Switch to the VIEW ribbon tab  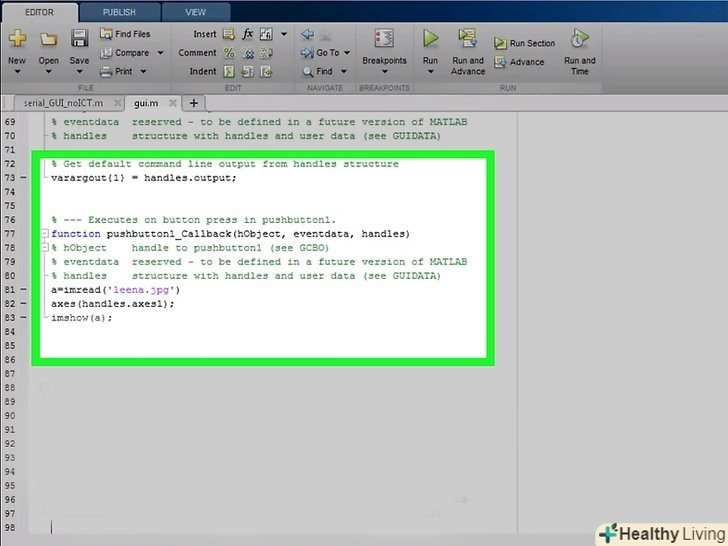point(195,13)
